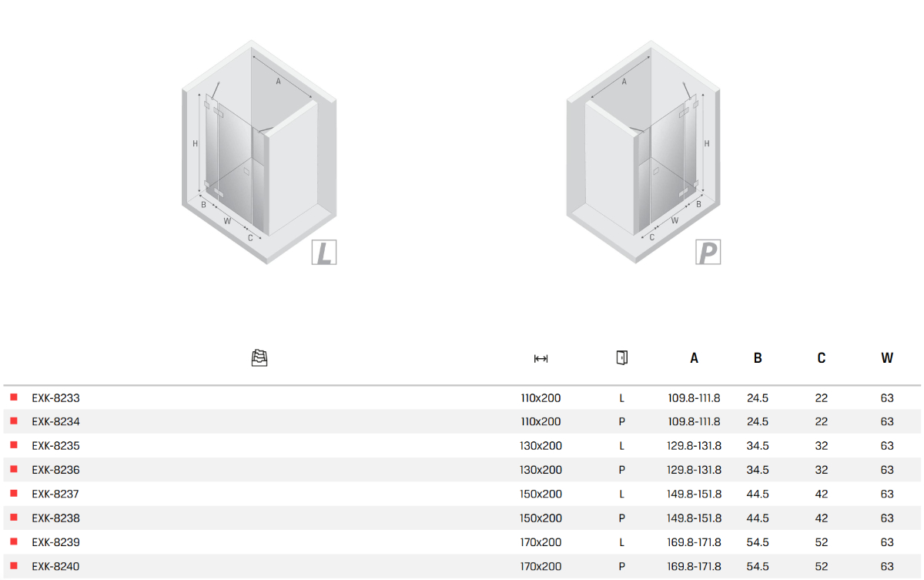Click column header A

694,358
